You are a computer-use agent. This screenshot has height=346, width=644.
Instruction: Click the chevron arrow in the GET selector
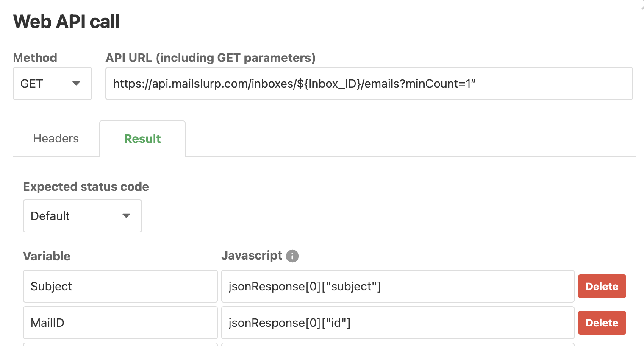click(77, 84)
